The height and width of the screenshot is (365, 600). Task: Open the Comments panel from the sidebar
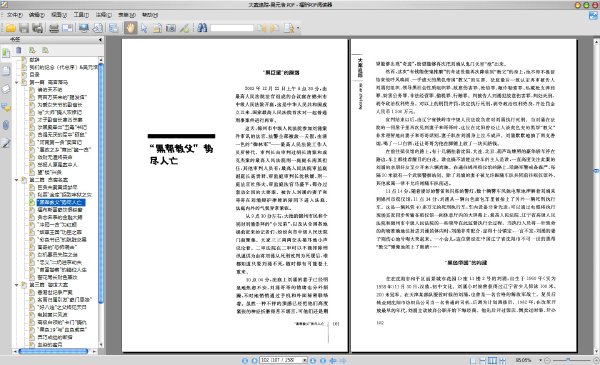click(x=6, y=107)
